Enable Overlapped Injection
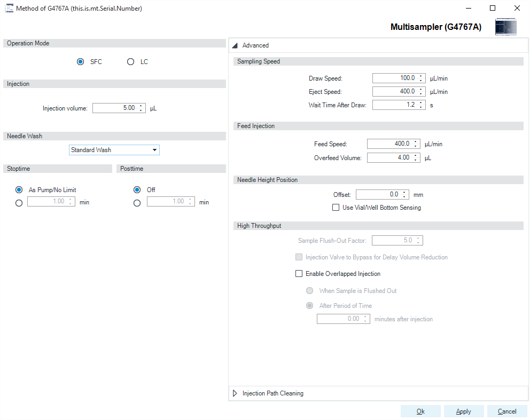Screen dimensions: 530x420 point(299,273)
